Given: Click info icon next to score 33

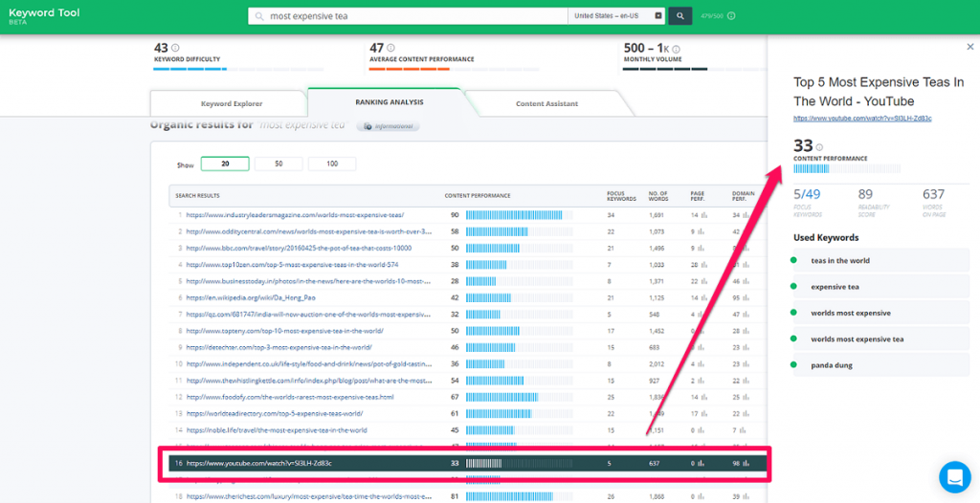Looking at the screenshot, I should 819,147.
